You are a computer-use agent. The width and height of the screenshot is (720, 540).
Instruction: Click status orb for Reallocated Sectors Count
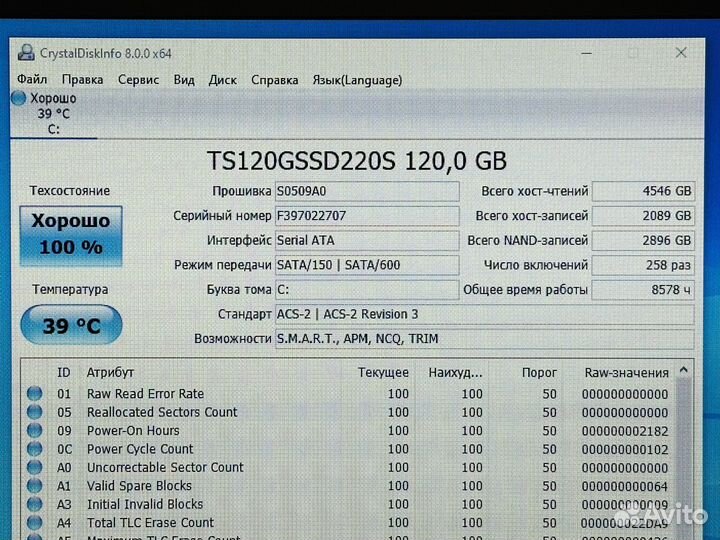(x=34, y=412)
